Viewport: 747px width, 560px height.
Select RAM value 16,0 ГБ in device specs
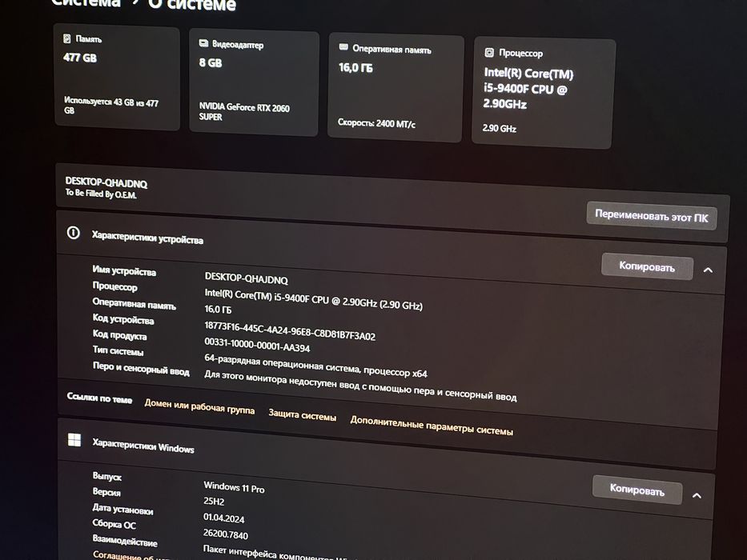point(218,310)
